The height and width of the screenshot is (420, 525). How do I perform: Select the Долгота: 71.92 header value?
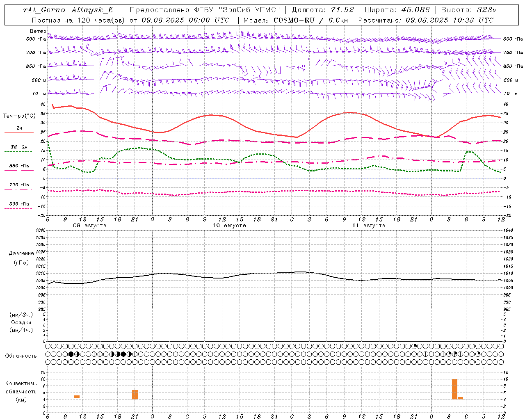[323, 10]
